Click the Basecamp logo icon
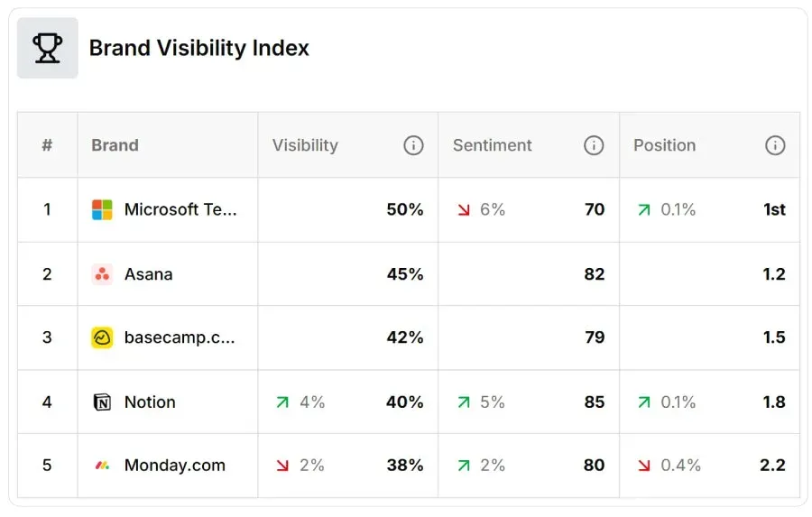 coord(102,337)
